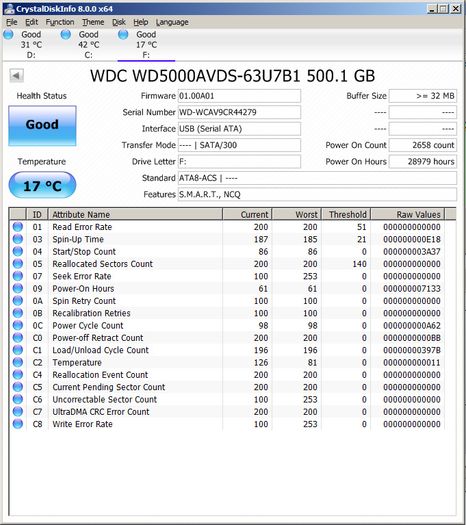
Task: Click status orb for Recalibration Retries
Action: click(x=18, y=313)
